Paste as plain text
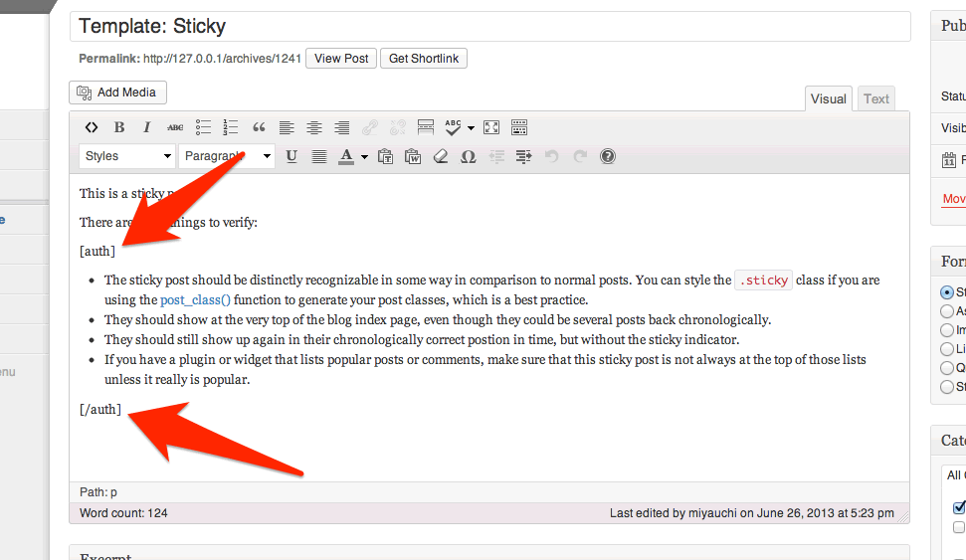This screenshot has height=560, width=966. point(385,156)
